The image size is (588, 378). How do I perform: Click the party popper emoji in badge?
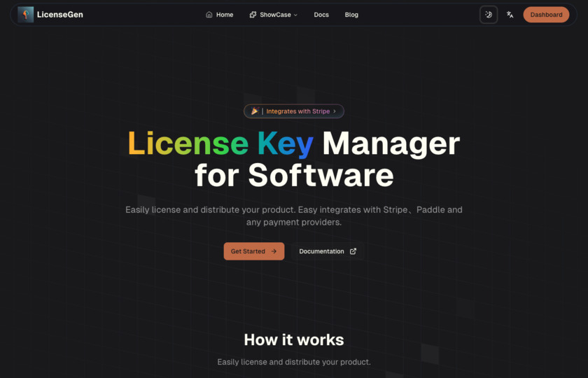255,111
